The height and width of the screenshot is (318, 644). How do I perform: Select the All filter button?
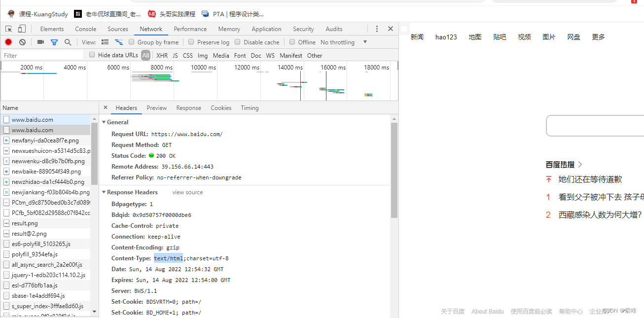[145, 56]
